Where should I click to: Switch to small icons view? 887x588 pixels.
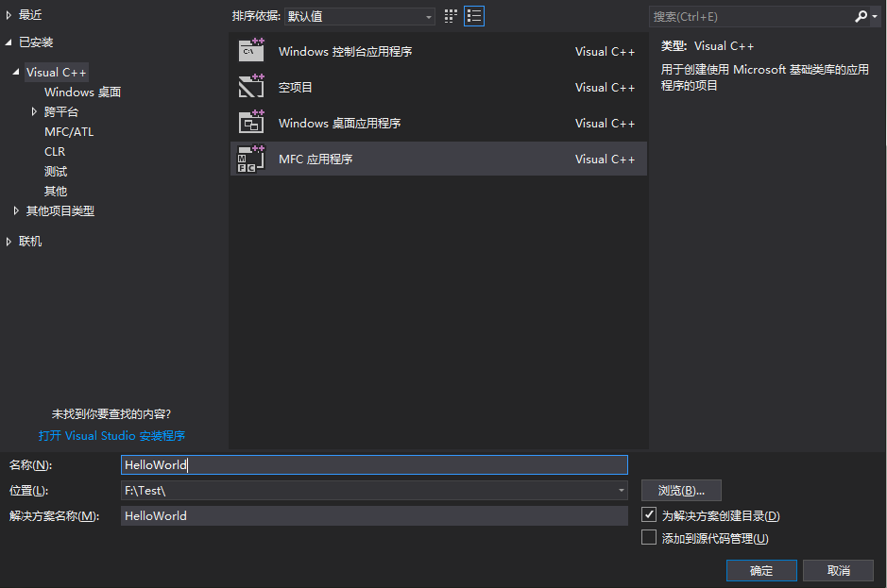[x=451, y=15]
